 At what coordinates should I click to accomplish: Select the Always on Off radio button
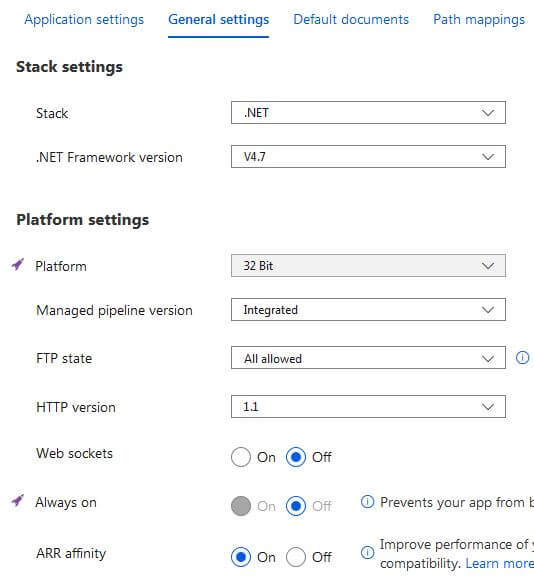pyautogui.click(x=296, y=506)
